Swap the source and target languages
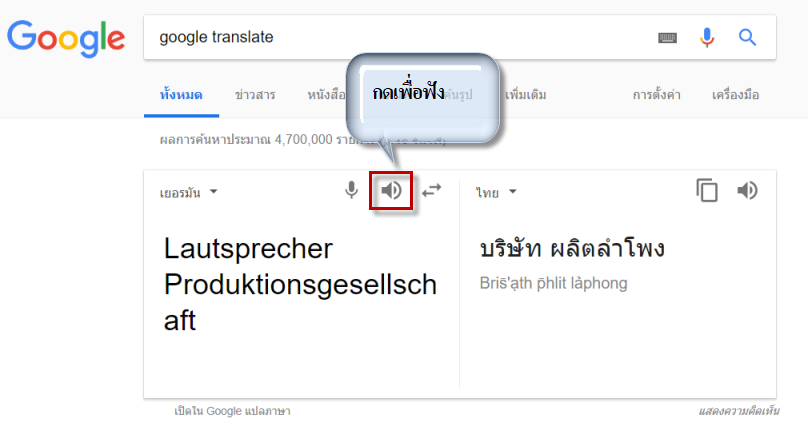This screenshot has width=808, height=430. tap(431, 191)
